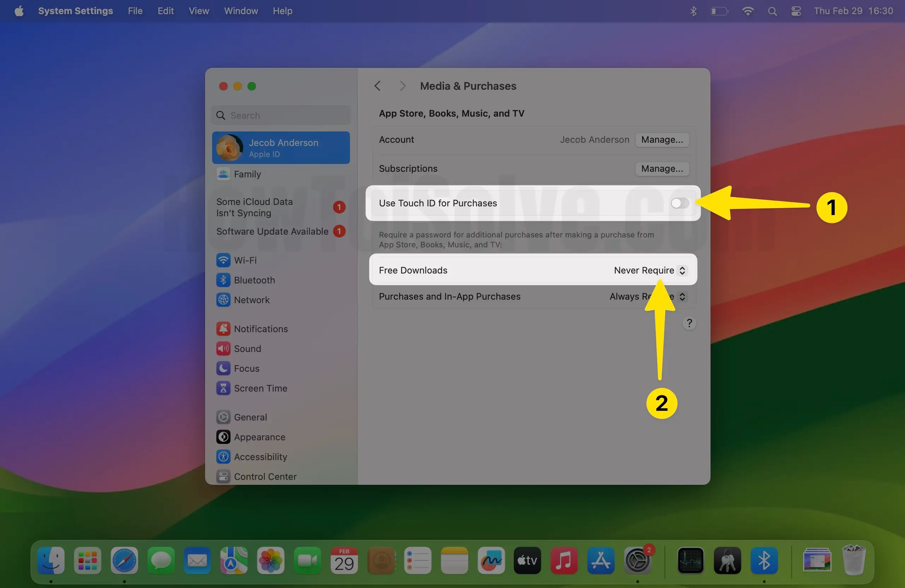Viewport: 905px width, 588px height.
Task: Open Notifications settings in sidebar
Action: click(x=261, y=329)
